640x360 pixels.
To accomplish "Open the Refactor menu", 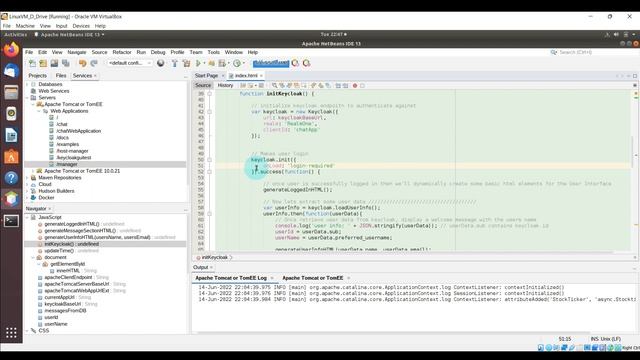I will [x=122, y=52].
